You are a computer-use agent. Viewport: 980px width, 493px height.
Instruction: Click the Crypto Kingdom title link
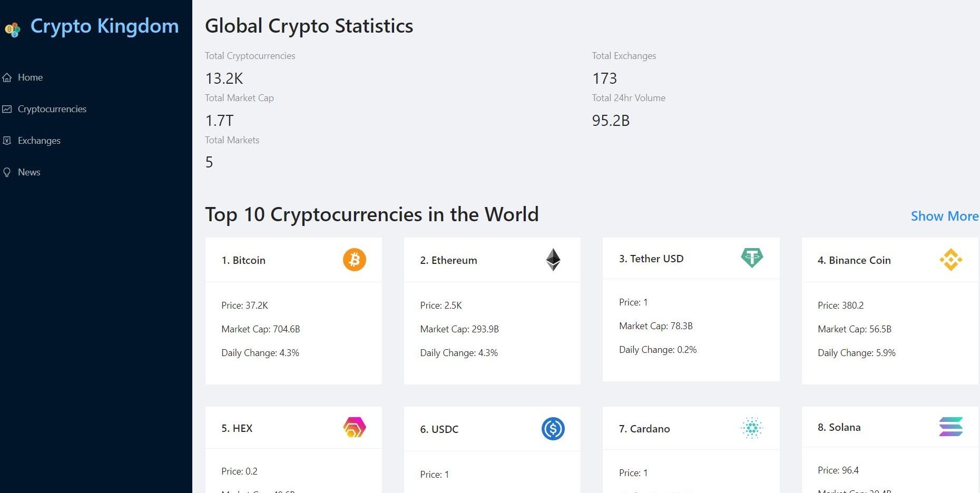(104, 26)
